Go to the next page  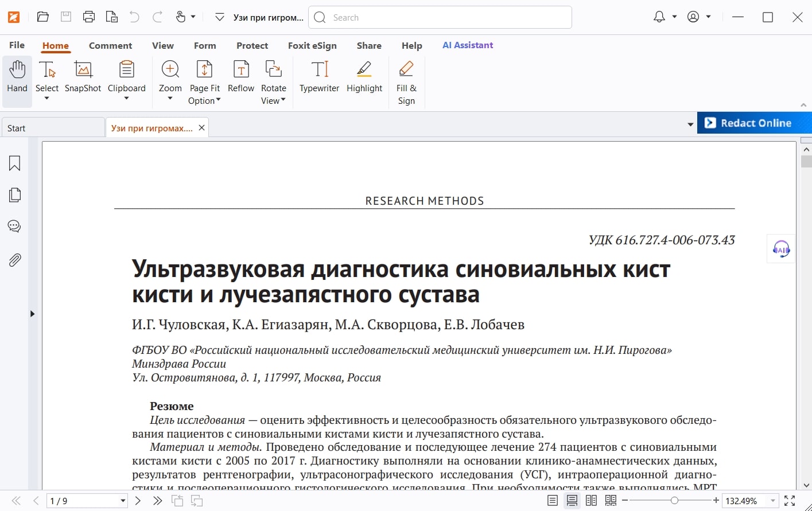coord(138,501)
